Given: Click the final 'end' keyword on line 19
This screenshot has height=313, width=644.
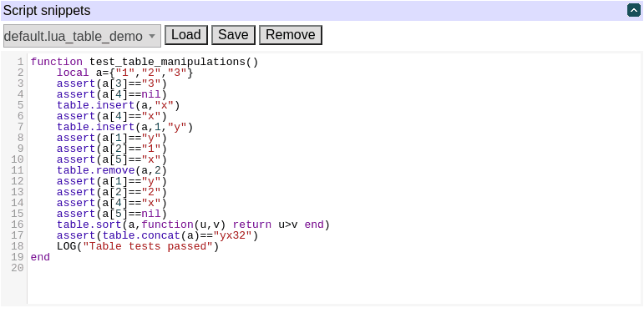Looking at the screenshot, I should tap(40, 258).
